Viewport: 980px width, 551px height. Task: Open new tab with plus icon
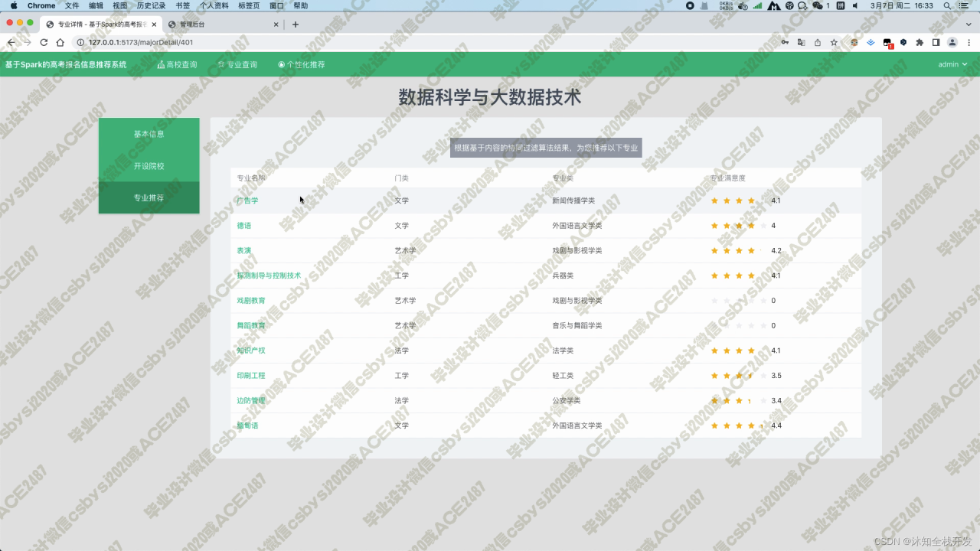296,24
